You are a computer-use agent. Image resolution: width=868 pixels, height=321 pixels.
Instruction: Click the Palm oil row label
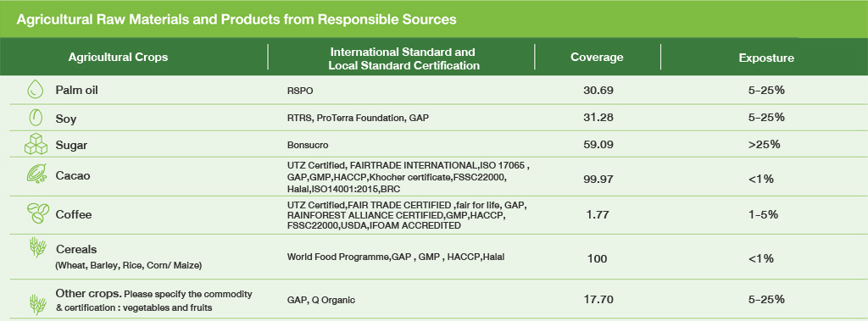76,91
